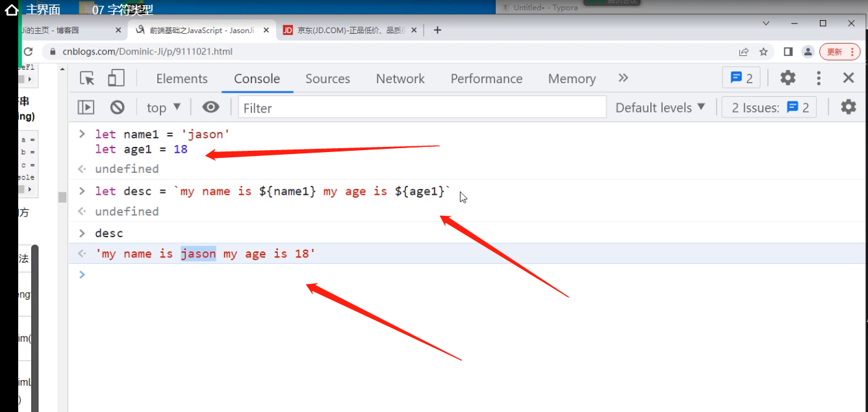
Task: Open the Memory tab
Action: [x=572, y=79]
